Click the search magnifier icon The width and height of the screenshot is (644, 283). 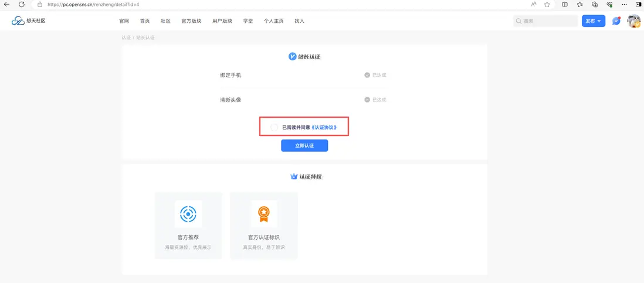[518, 21]
